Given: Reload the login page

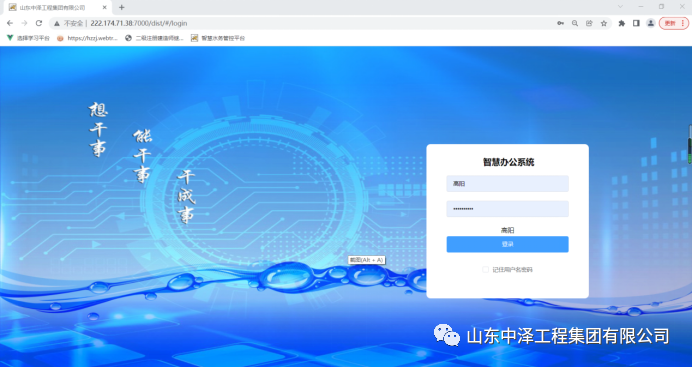Looking at the screenshot, I should [x=39, y=23].
